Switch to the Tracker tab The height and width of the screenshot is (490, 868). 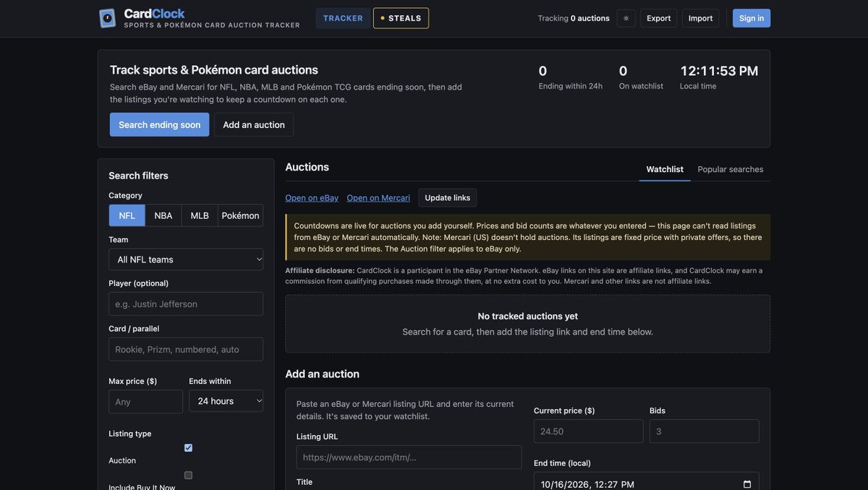point(343,18)
